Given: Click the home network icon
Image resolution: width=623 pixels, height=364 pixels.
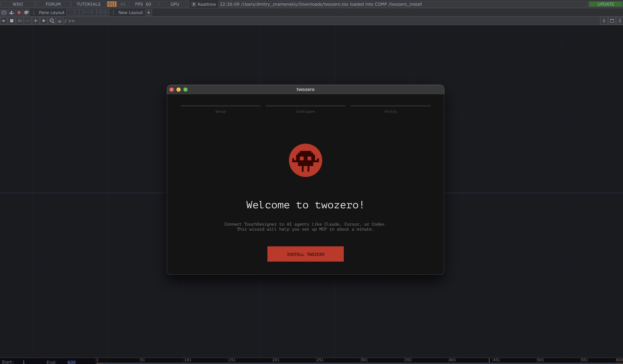Looking at the screenshot, I should click(60, 21).
